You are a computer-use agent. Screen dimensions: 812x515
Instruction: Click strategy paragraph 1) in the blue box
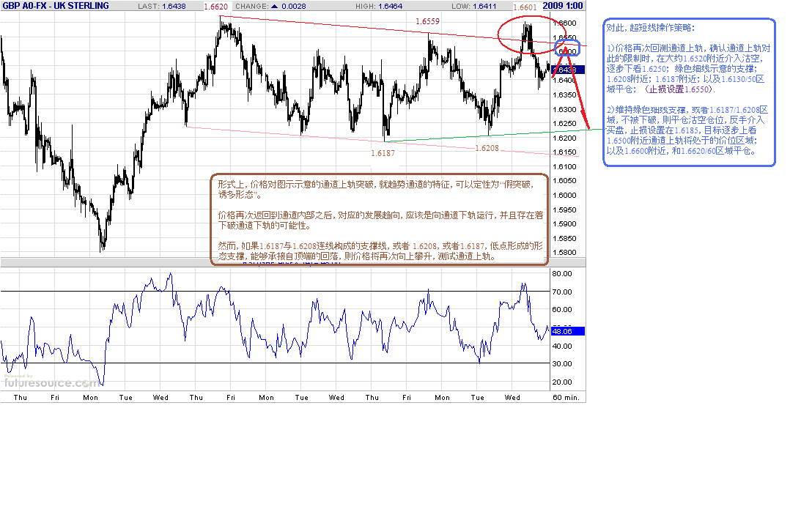pyautogui.click(x=688, y=69)
